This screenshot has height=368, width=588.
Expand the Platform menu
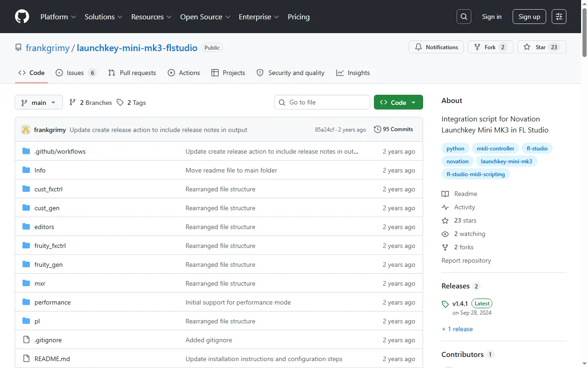point(58,17)
